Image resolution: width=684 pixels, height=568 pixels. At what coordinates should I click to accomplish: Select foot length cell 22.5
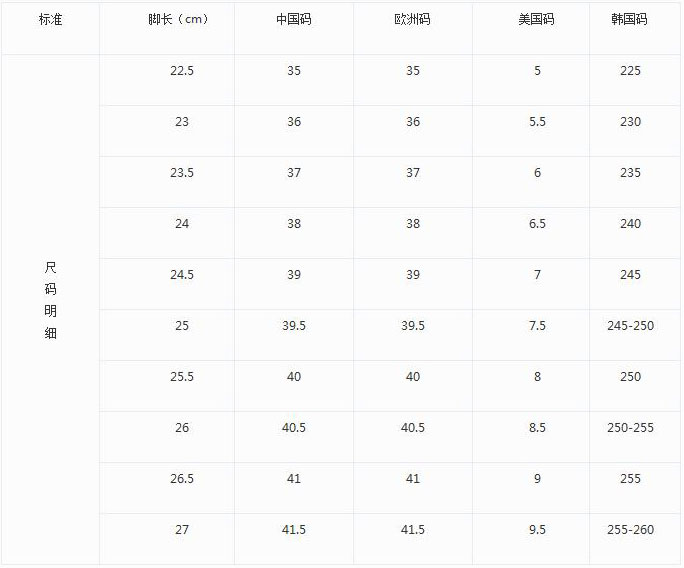182,71
